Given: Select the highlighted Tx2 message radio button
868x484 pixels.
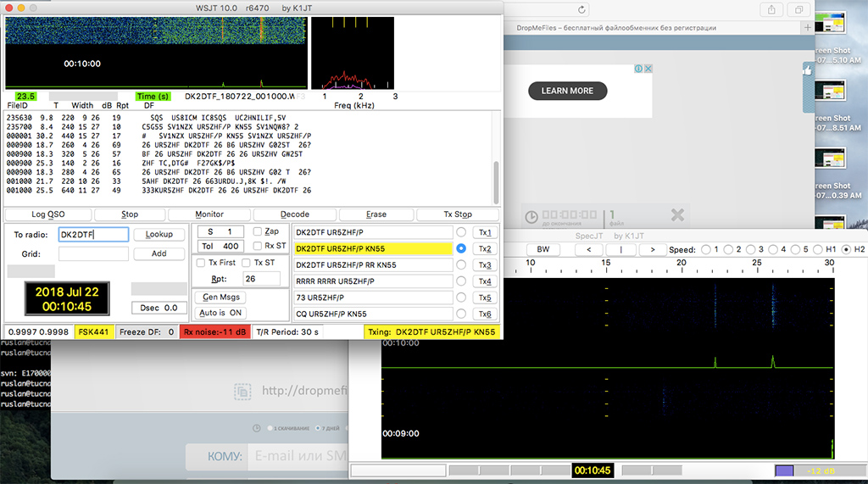Looking at the screenshot, I should coord(461,248).
